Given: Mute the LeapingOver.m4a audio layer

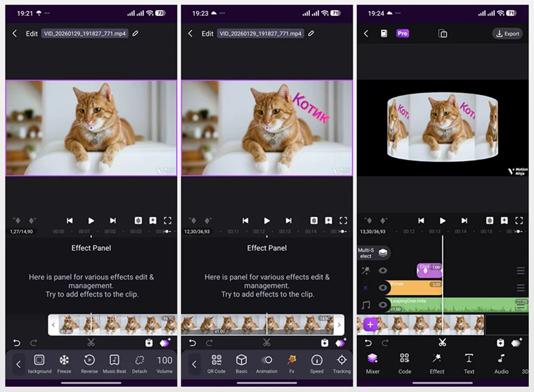Looking at the screenshot, I should pos(383,305).
